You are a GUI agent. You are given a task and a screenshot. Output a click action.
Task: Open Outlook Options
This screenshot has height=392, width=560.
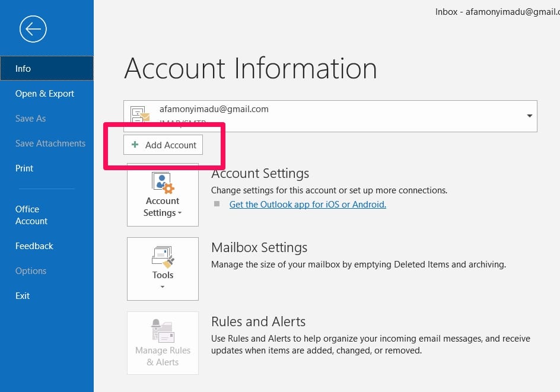pos(31,270)
